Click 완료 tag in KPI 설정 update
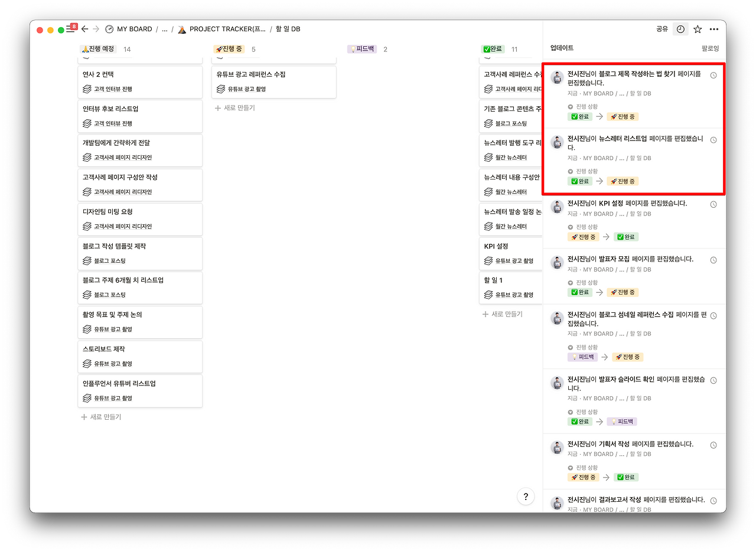This screenshot has width=756, height=552. point(627,237)
